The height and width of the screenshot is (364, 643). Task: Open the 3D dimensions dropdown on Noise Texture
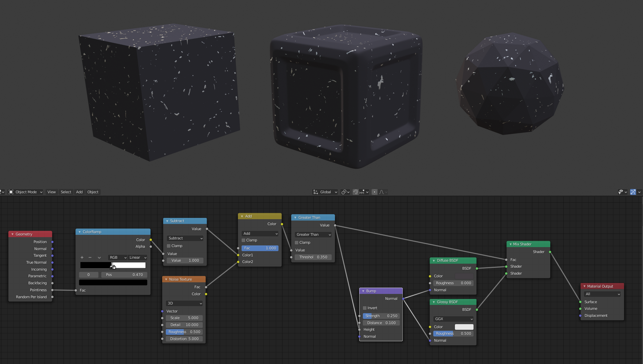tap(184, 303)
